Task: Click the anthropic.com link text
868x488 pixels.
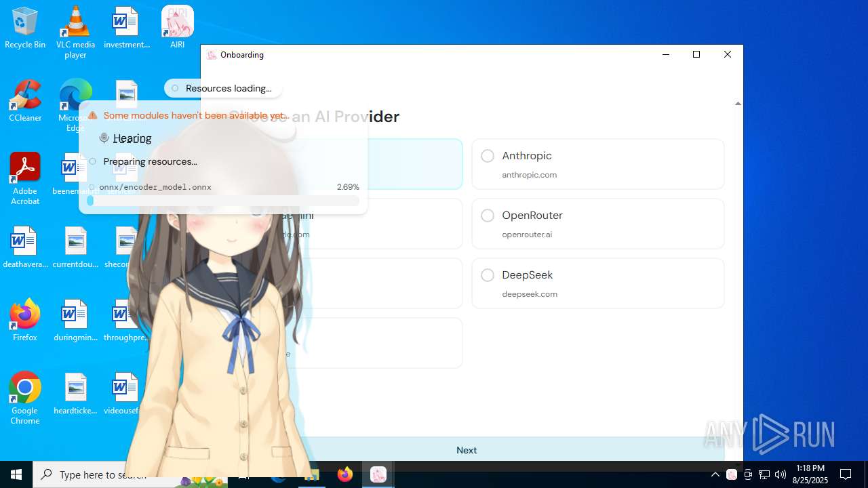Action: click(529, 175)
